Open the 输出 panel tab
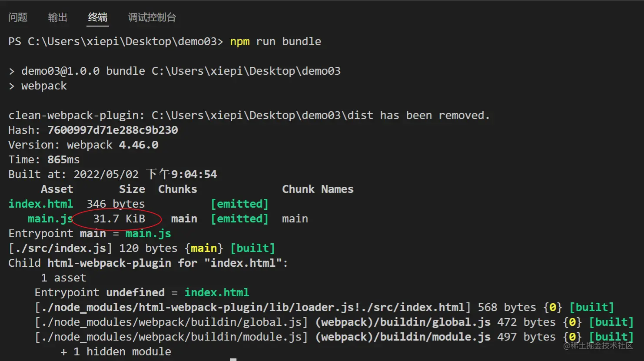The height and width of the screenshot is (361, 644). (x=58, y=17)
